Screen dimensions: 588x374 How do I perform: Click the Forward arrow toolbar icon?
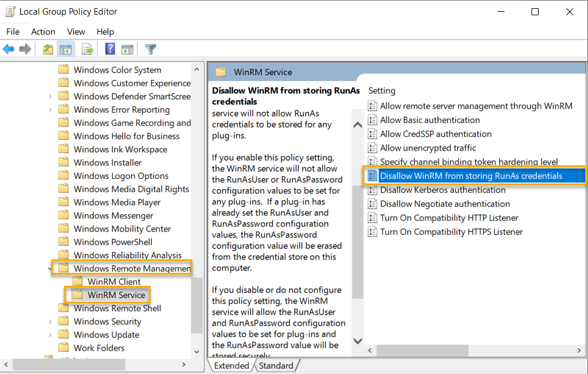(25, 49)
